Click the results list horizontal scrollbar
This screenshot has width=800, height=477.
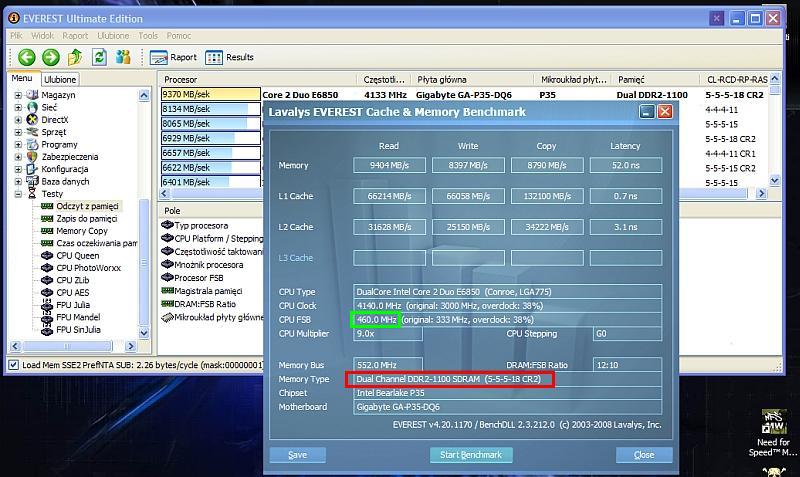point(463,193)
